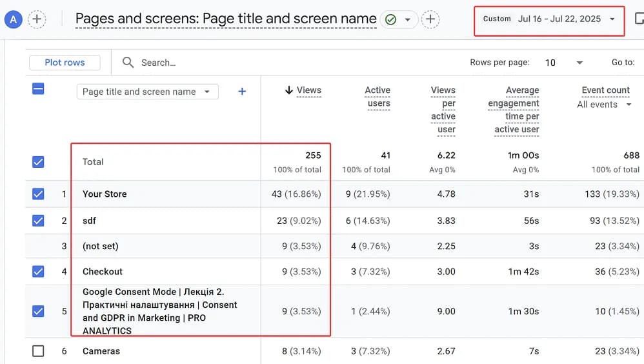Click the 'Checkout' page title
The width and height of the screenshot is (644, 364).
(102, 272)
